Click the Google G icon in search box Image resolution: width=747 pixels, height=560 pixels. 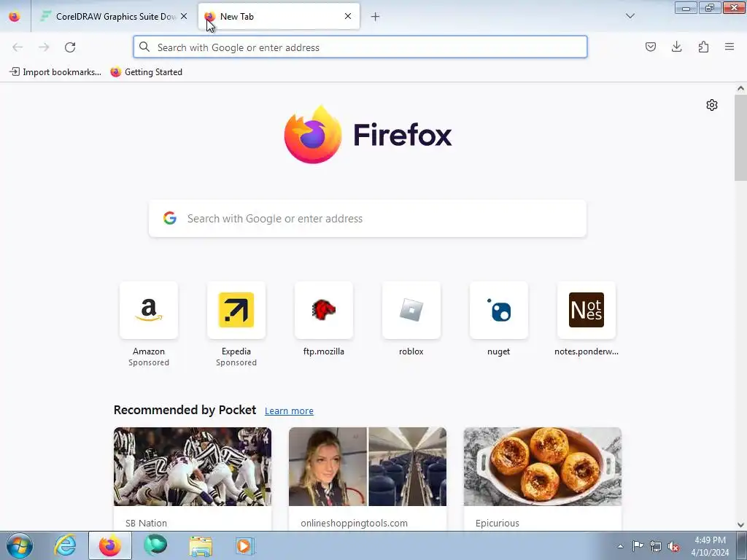(x=169, y=218)
